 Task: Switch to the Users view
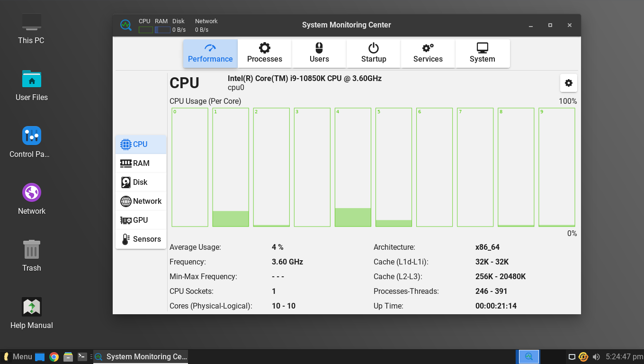click(319, 53)
